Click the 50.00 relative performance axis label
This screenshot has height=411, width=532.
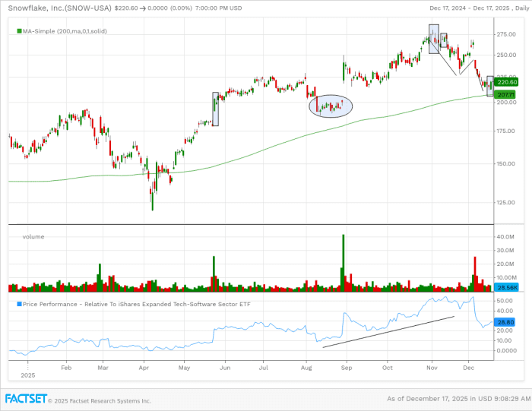coord(505,301)
